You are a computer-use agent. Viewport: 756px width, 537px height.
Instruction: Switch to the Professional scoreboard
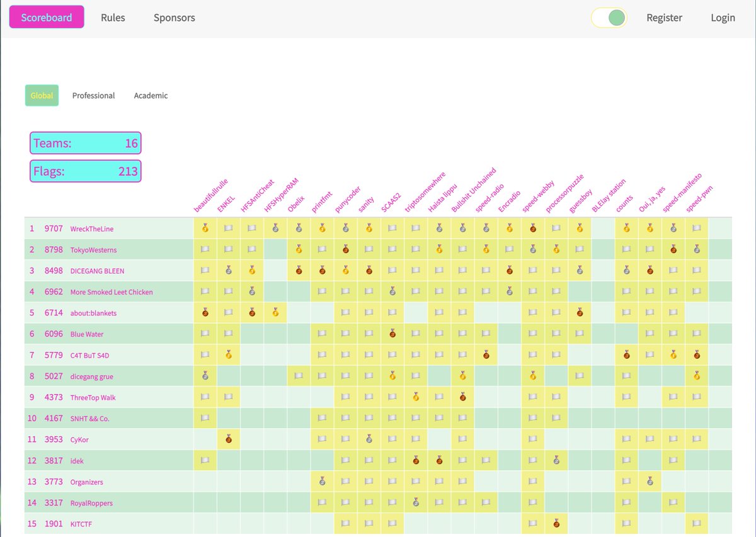pos(93,96)
